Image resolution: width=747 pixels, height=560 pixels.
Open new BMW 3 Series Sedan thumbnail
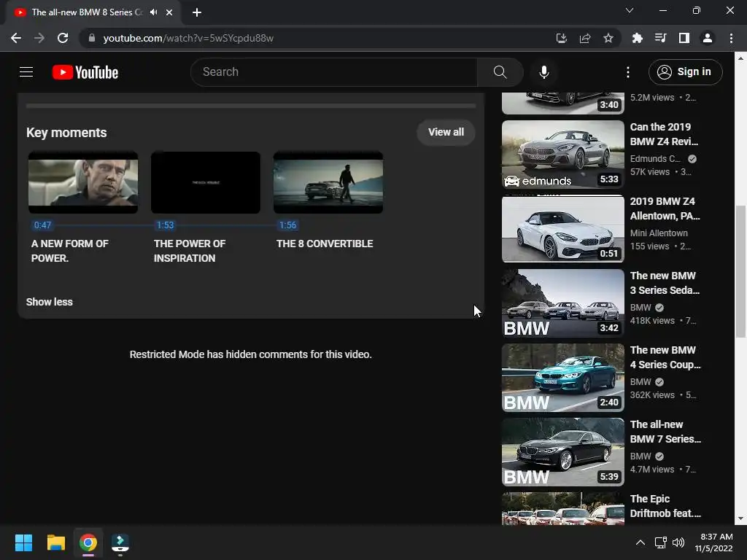[563, 303]
